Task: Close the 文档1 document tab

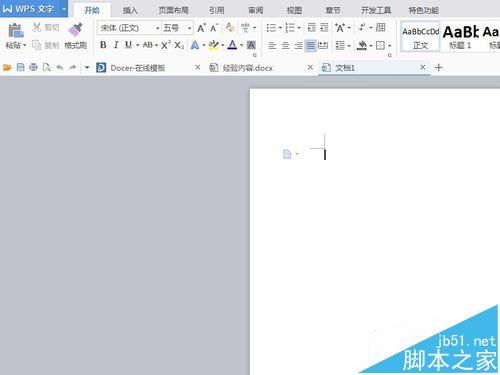Action: pyautogui.click(x=423, y=67)
